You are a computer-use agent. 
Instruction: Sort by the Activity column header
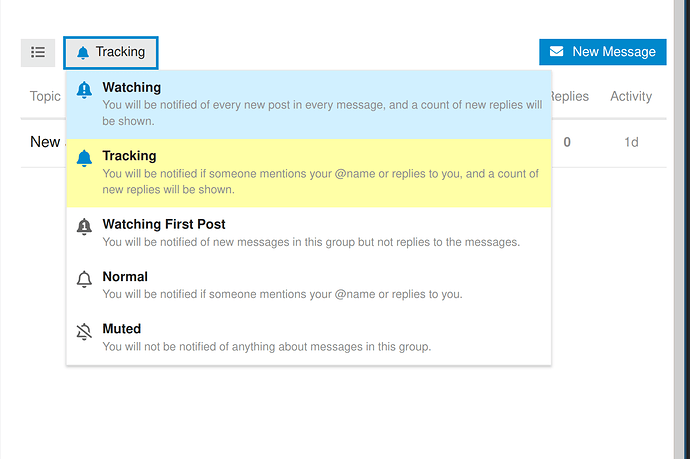(631, 96)
